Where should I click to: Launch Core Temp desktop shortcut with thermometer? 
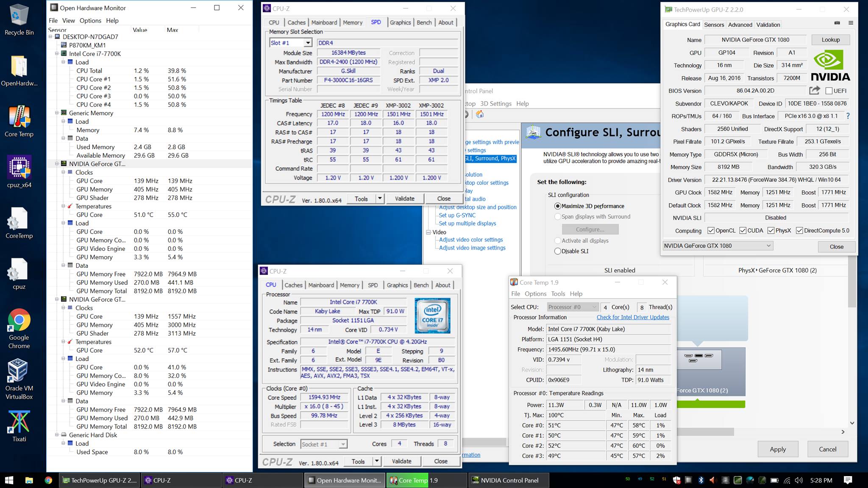pos(19,122)
